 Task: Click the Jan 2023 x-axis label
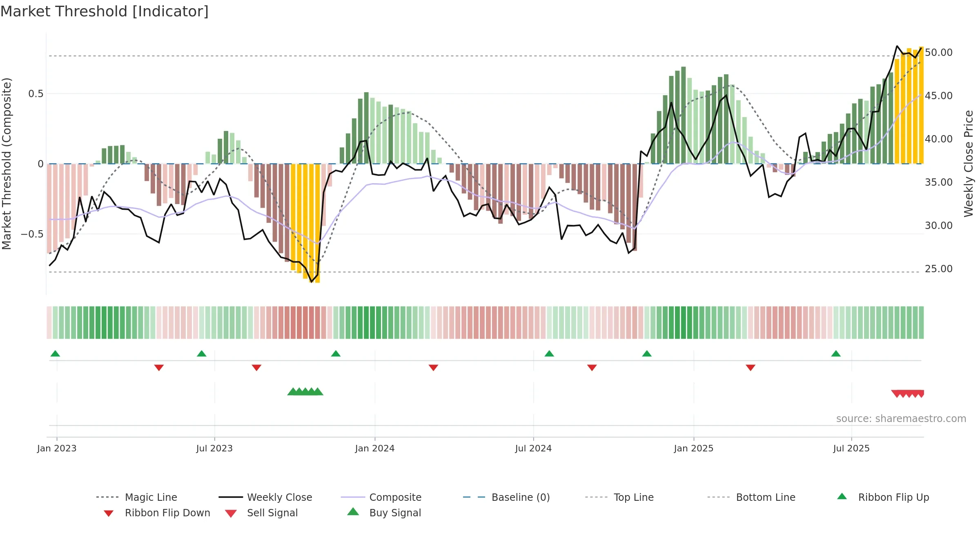(57, 448)
